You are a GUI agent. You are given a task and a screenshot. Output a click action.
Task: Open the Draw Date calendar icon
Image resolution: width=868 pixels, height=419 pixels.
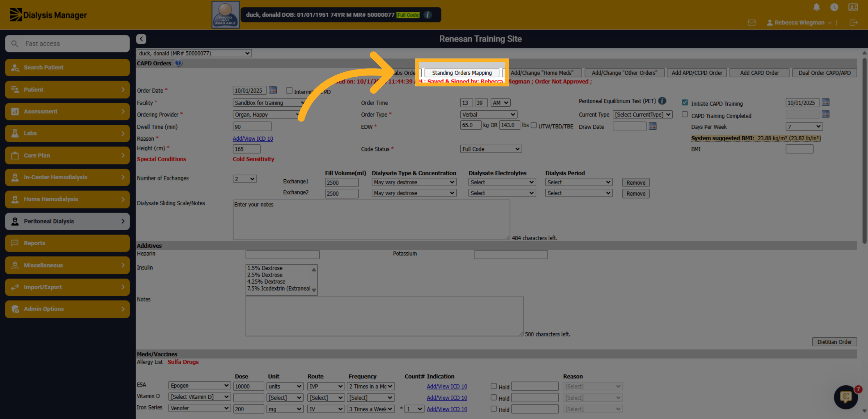tap(652, 126)
